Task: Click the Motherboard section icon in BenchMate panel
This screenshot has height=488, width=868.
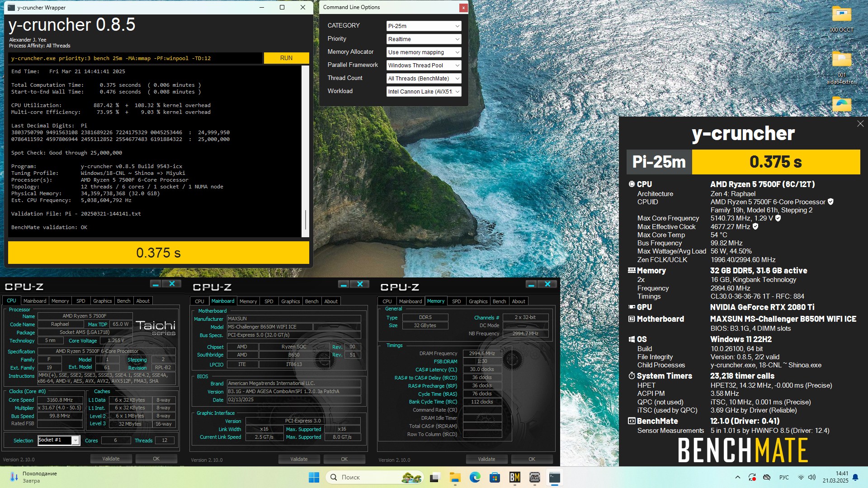Action: pyautogui.click(x=632, y=319)
